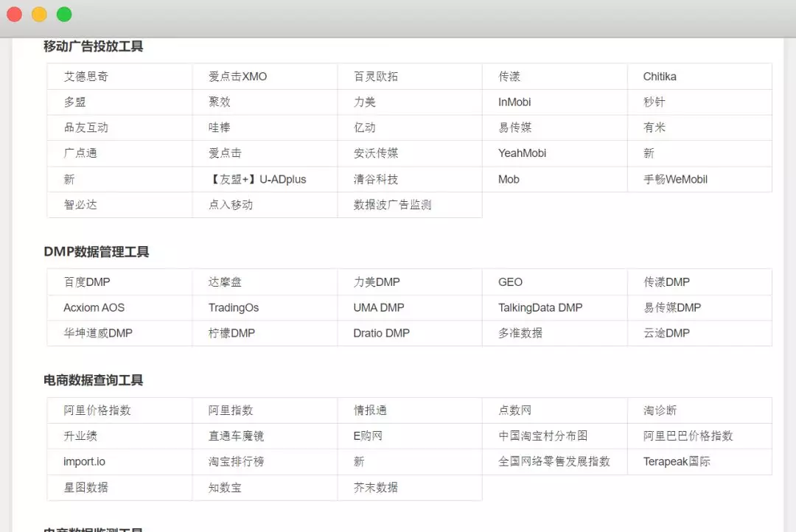Open the 力美DMP link
This screenshot has height=532, width=796.
pyautogui.click(x=377, y=282)
